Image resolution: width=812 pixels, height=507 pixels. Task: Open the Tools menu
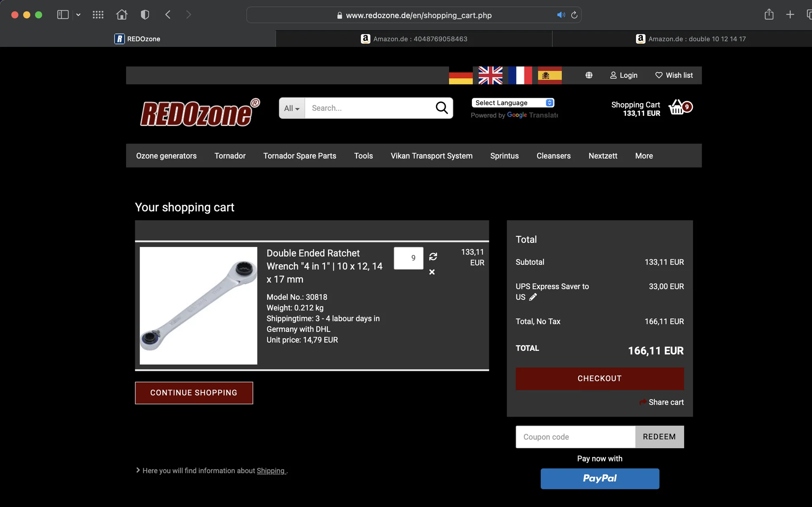point(363,156)
